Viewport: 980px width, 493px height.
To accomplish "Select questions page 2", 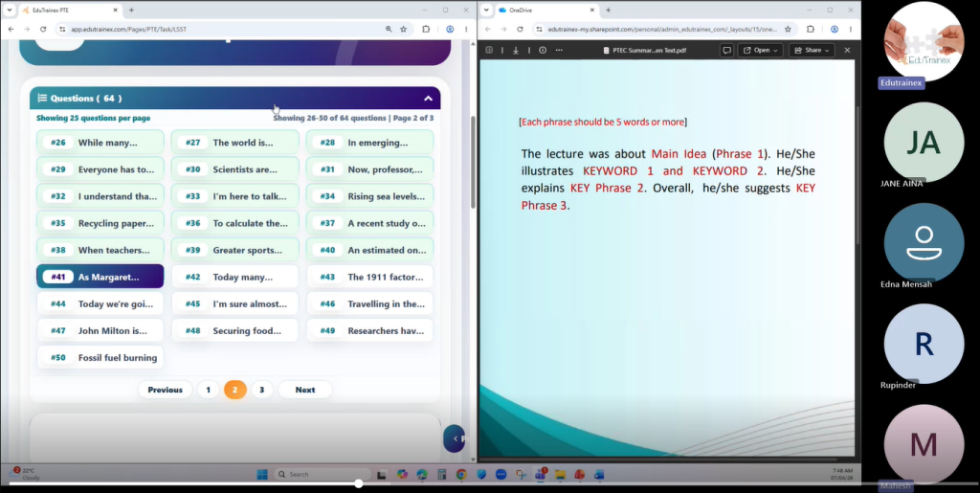I will [x=235, y=390].
